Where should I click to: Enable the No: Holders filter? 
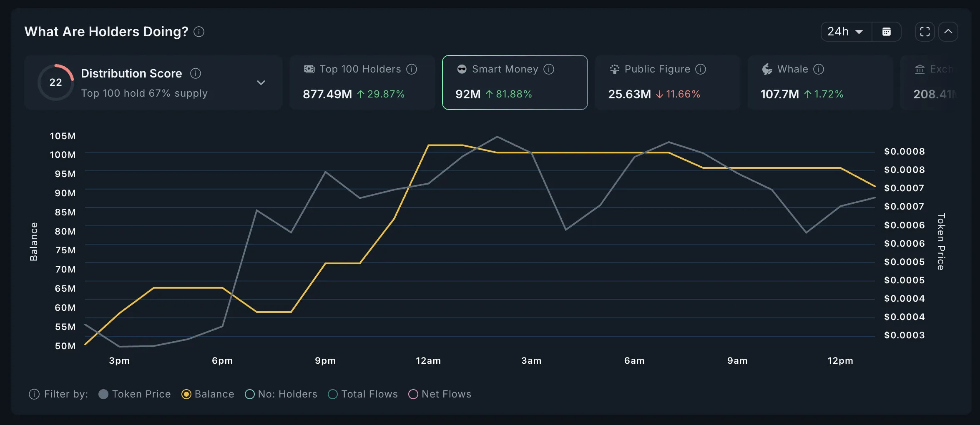(249, 394)
